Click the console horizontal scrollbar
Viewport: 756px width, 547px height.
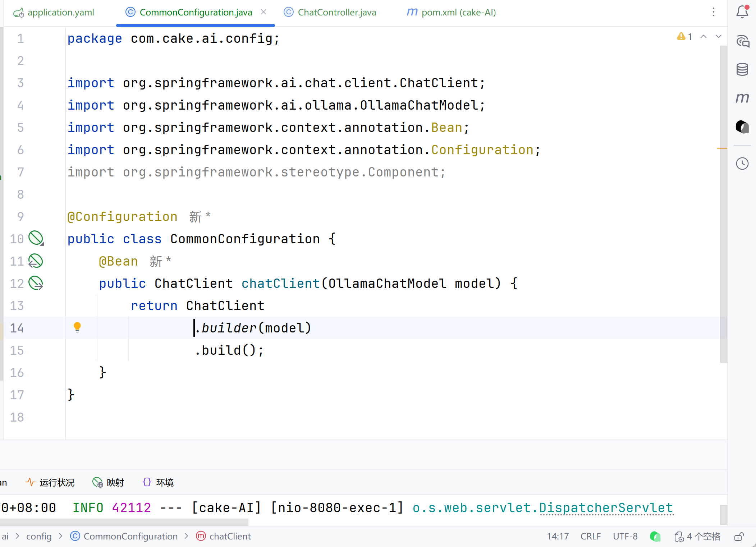coord(124,521)
